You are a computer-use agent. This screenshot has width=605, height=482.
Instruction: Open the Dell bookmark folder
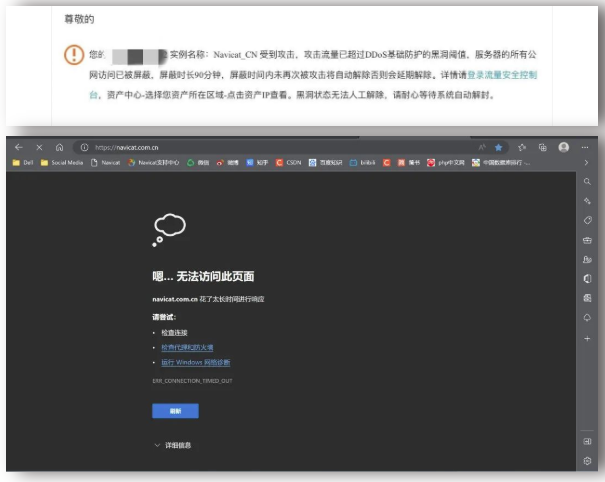(x=23, y=163)
